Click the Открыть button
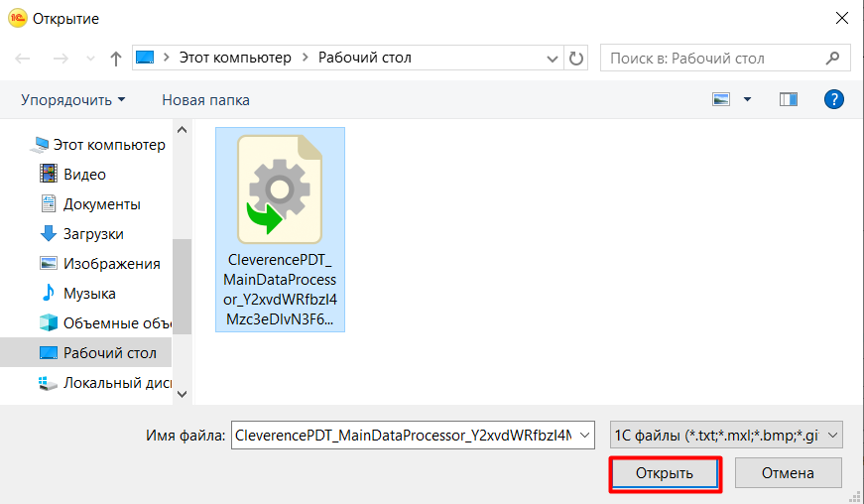Image resolution: width=864 pixels, height=504 pixels. 665,473
